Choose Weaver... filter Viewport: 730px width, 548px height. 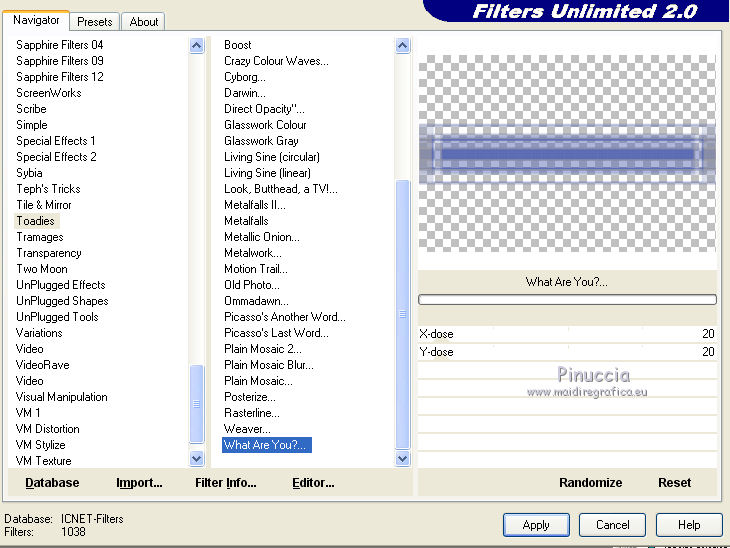click(x=247, y=429)
